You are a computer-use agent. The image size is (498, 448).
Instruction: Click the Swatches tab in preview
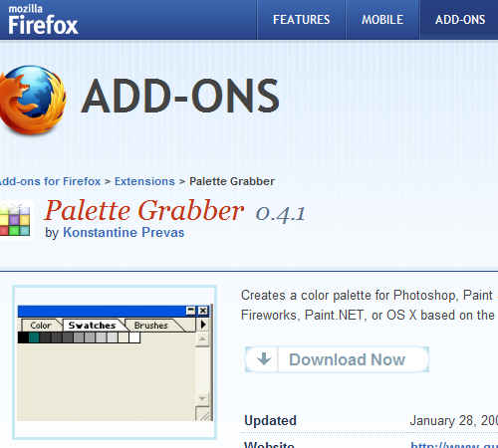pyautogui.click(x=92, y=326)
